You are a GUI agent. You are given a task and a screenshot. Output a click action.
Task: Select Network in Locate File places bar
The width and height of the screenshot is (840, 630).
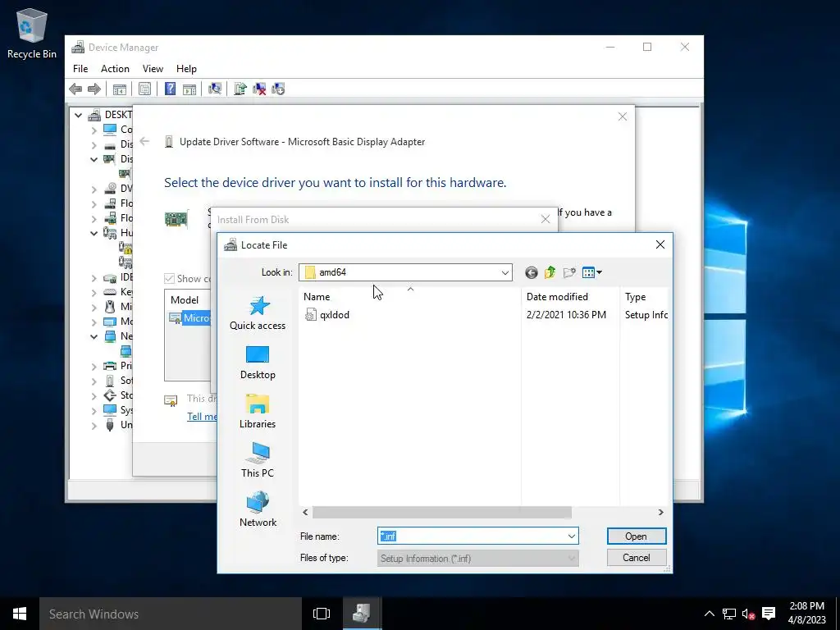[x=258, y=509]
